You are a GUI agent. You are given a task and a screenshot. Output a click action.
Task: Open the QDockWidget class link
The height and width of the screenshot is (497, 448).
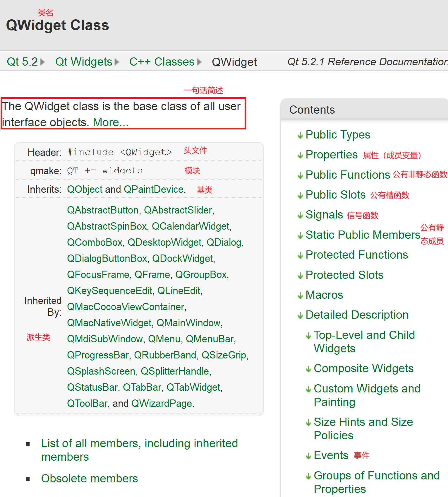point(182,258)
